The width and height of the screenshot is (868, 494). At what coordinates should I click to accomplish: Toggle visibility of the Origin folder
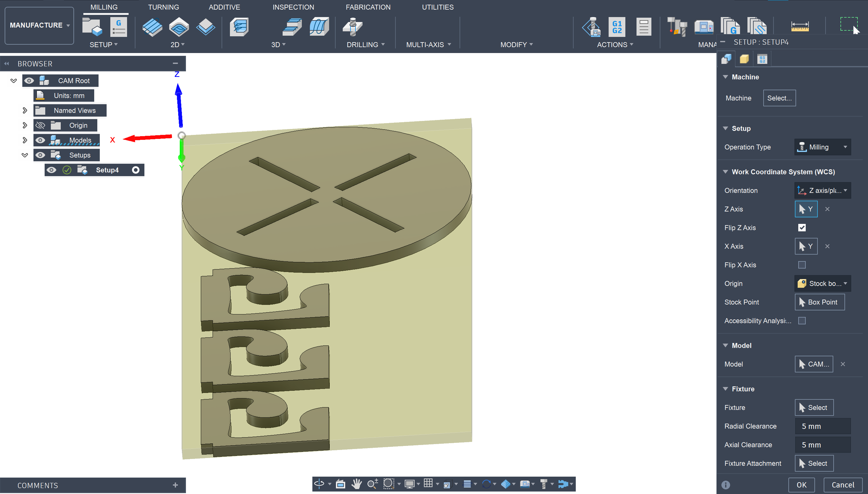point(40,125)
